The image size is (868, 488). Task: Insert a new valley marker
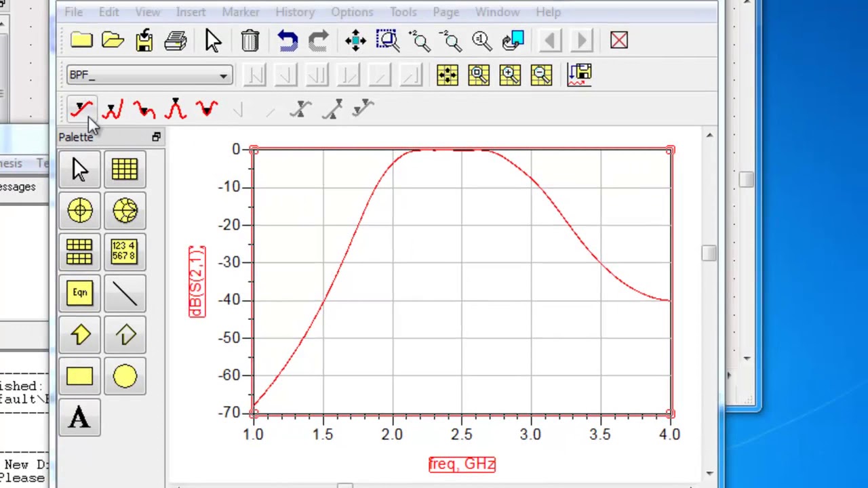tap(207, 109)
